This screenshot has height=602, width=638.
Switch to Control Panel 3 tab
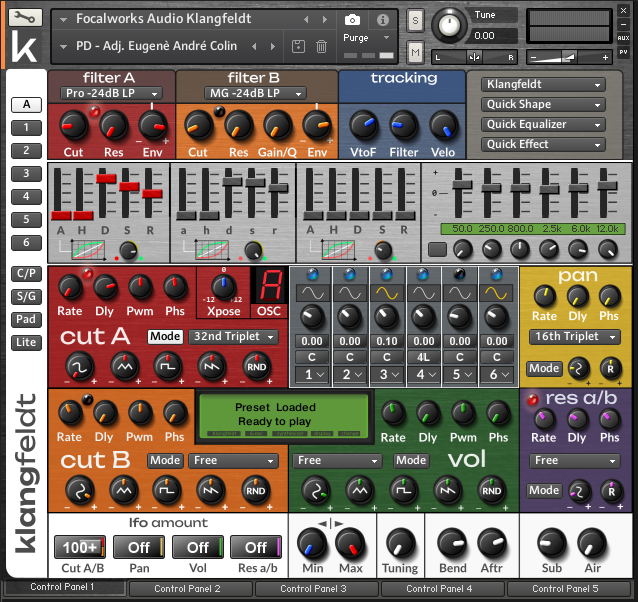click(314, 589)
